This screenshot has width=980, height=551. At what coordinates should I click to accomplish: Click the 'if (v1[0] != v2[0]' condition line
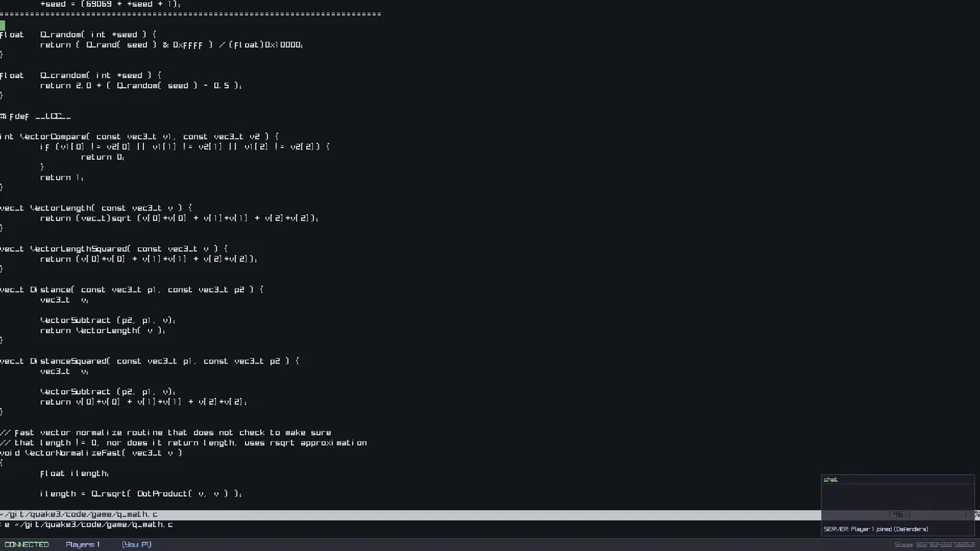[x=185, y=146]
